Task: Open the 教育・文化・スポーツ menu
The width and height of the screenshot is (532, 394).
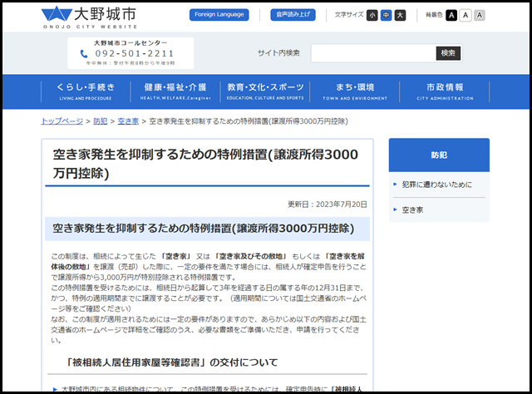Action: point(265,91)
